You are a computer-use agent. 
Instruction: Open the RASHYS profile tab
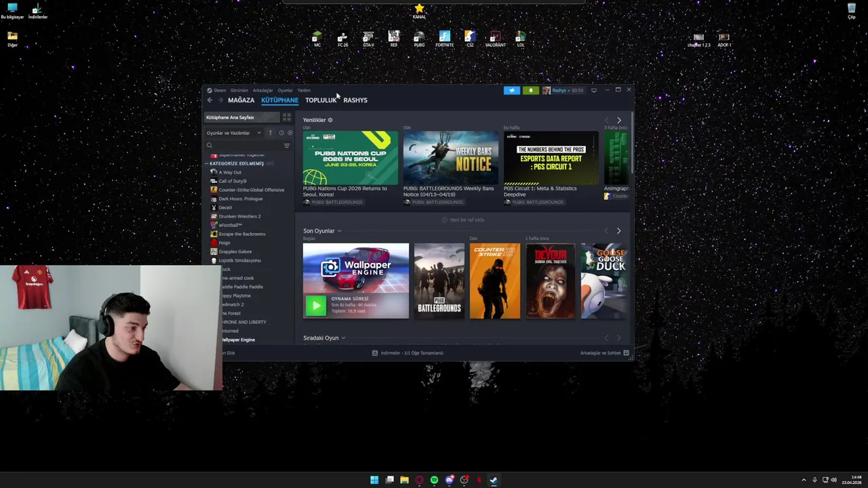click(355, 100)
